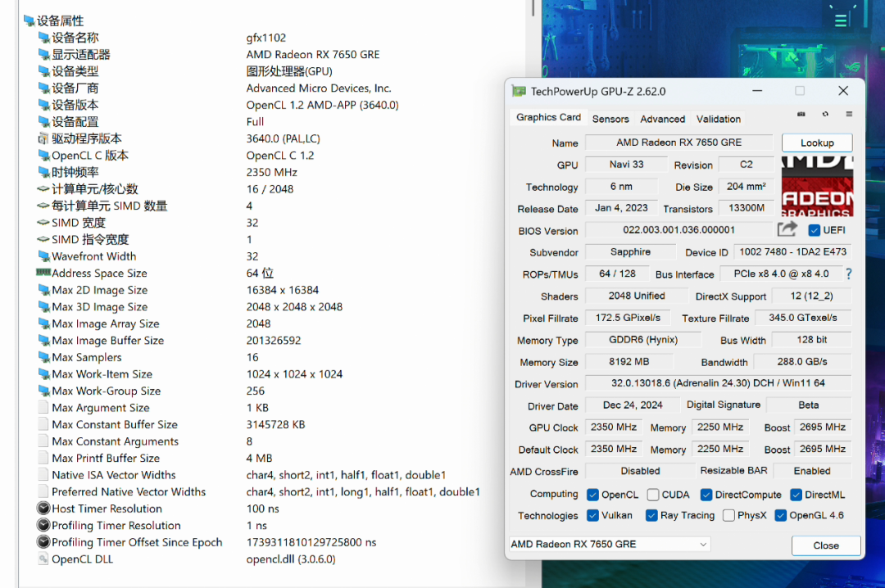The image size is (885, 588).
Task: Click the Subvendor value Sapphire
Action: pos(630,251)
